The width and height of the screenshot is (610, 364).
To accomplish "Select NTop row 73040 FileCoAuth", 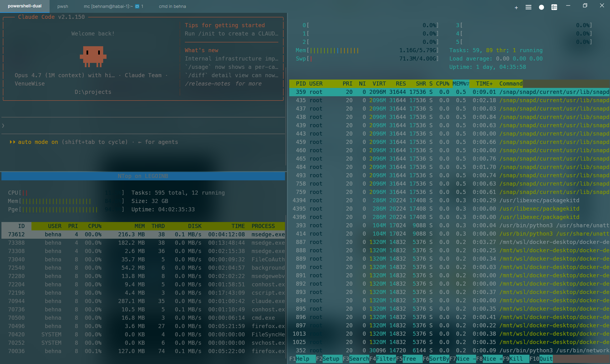I will pyautogui.click(x=143, y=259).
